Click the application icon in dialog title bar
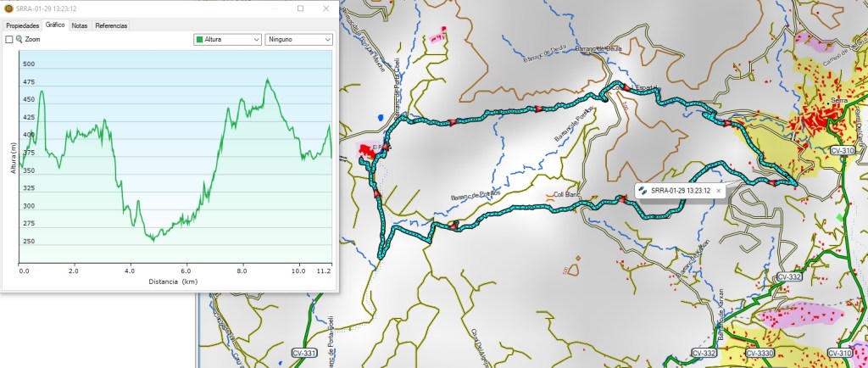The image size is (868, 368). coord(8,8)
